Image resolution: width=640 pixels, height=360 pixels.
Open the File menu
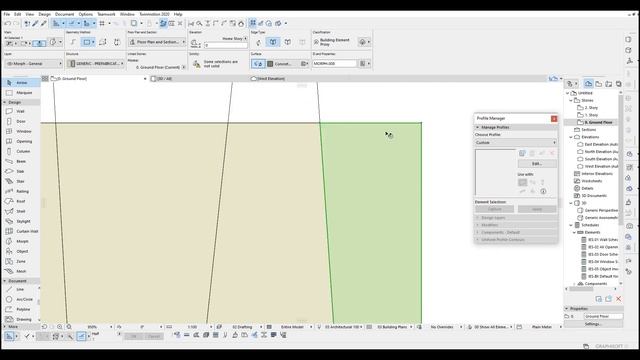[x=7, y=14]
